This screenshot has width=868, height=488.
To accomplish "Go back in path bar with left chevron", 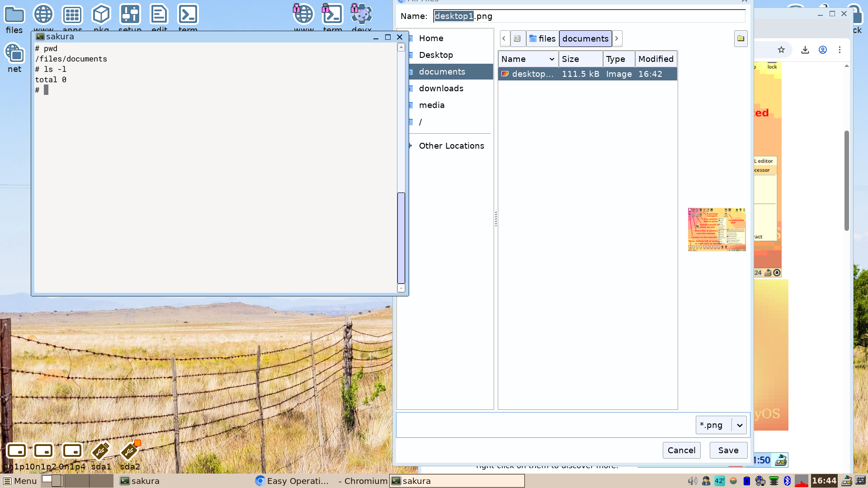I will click(x=504, y=38).
